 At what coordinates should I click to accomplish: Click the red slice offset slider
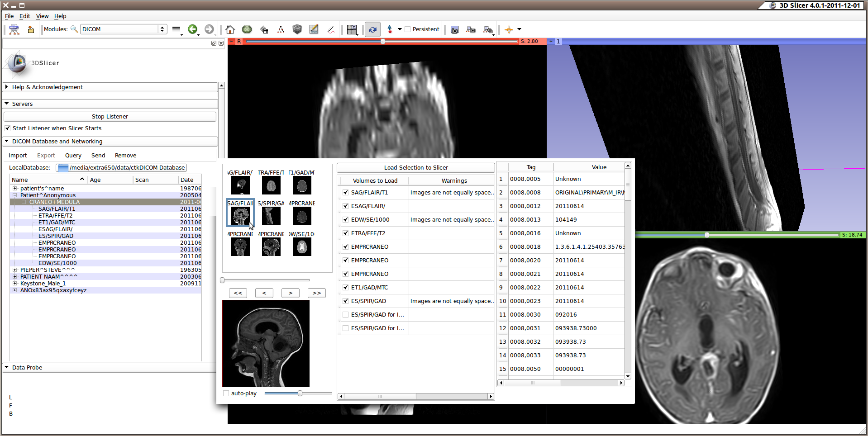pyautogui.click(x=382, y=41)
